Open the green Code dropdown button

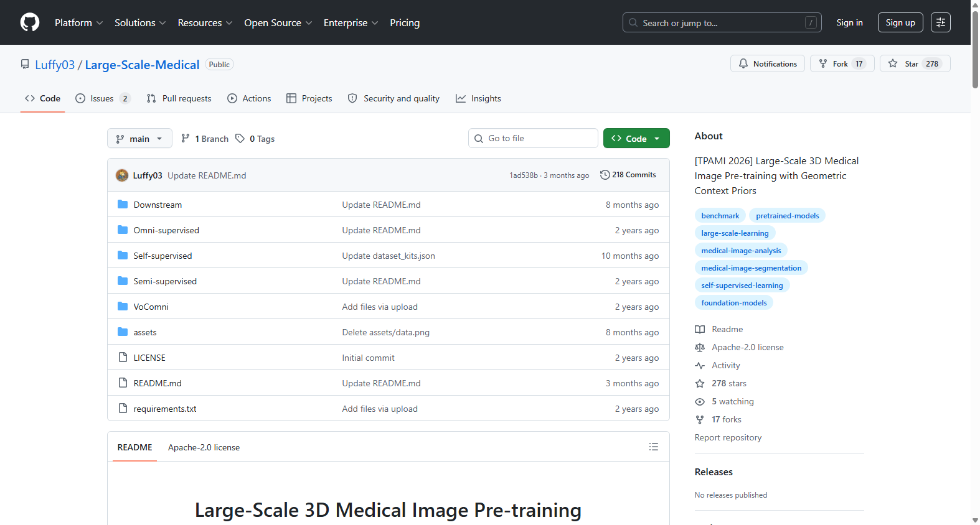pos(636,138)
